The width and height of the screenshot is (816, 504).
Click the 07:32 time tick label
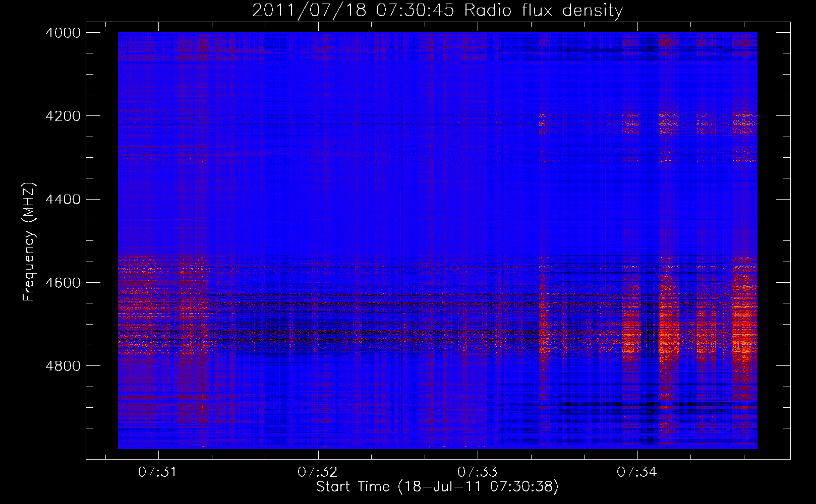pyautogui.click(x=318, y=472)
